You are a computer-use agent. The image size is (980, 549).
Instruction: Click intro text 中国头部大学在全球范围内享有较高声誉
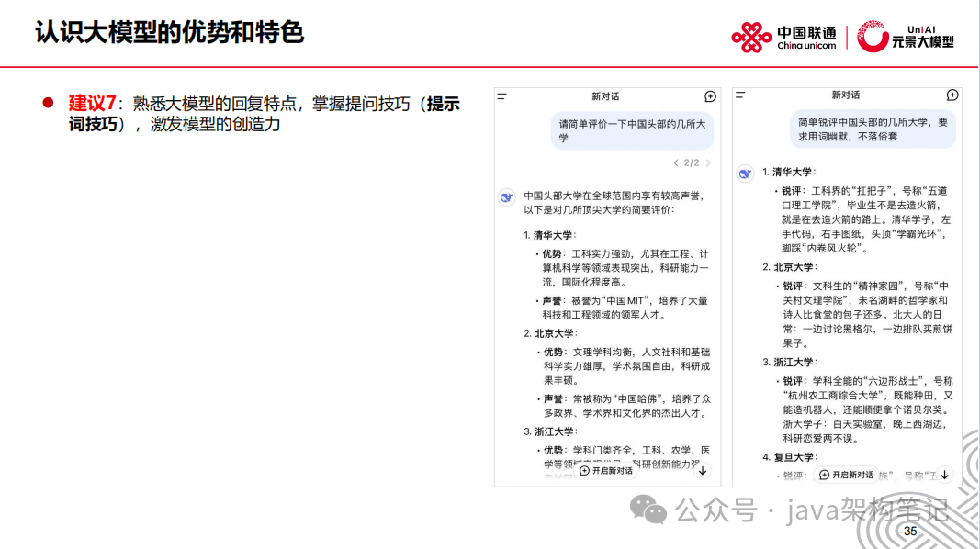pos(614,196)
